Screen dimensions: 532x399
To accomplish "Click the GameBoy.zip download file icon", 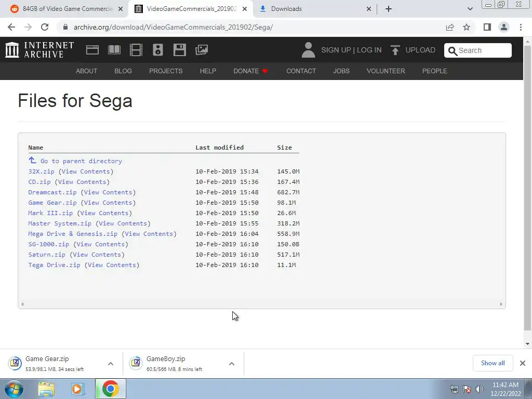I will (136, 363).
